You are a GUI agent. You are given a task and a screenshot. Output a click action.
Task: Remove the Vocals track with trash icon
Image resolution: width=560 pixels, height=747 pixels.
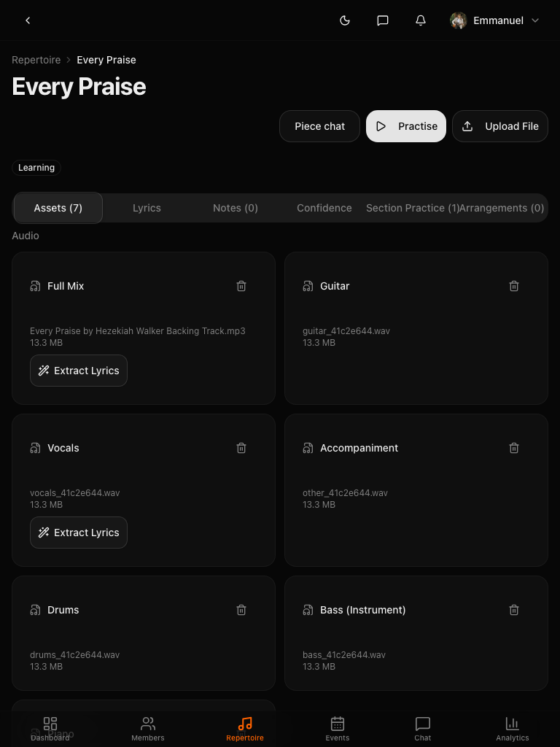tap(241, 448)
